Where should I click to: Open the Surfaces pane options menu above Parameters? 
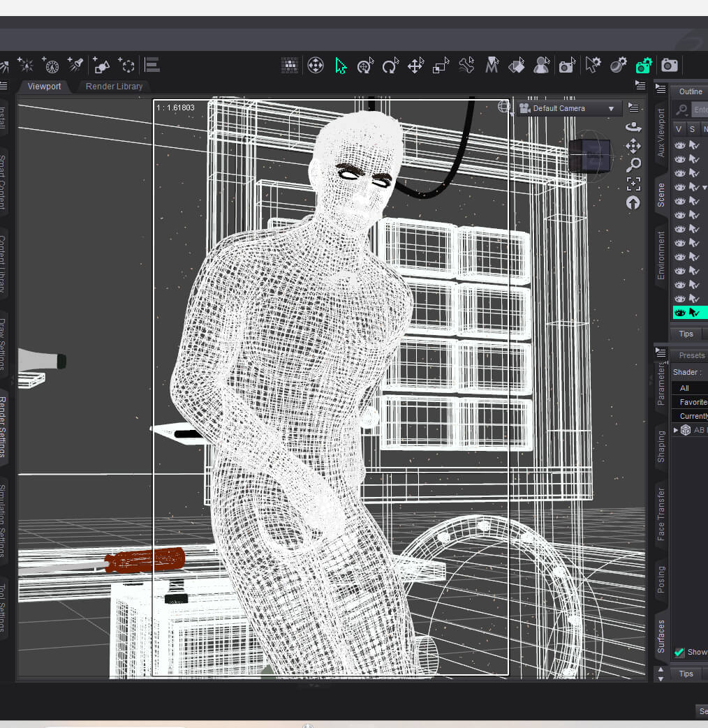[x=660, y=352]
